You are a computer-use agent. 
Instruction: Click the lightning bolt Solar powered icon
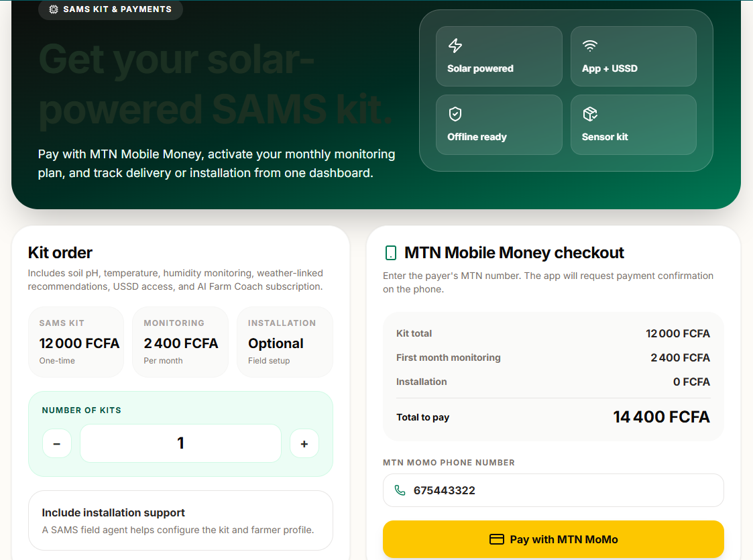click(455, 46)
